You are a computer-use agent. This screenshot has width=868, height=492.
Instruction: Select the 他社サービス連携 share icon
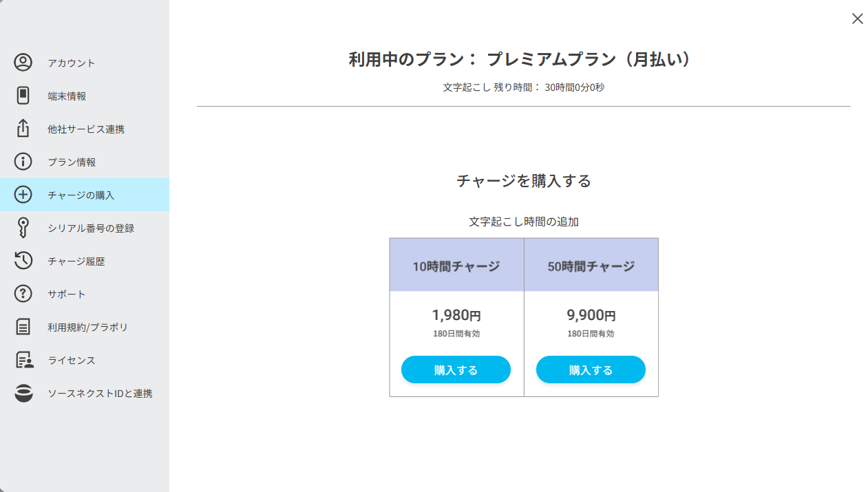click(23, 129)
